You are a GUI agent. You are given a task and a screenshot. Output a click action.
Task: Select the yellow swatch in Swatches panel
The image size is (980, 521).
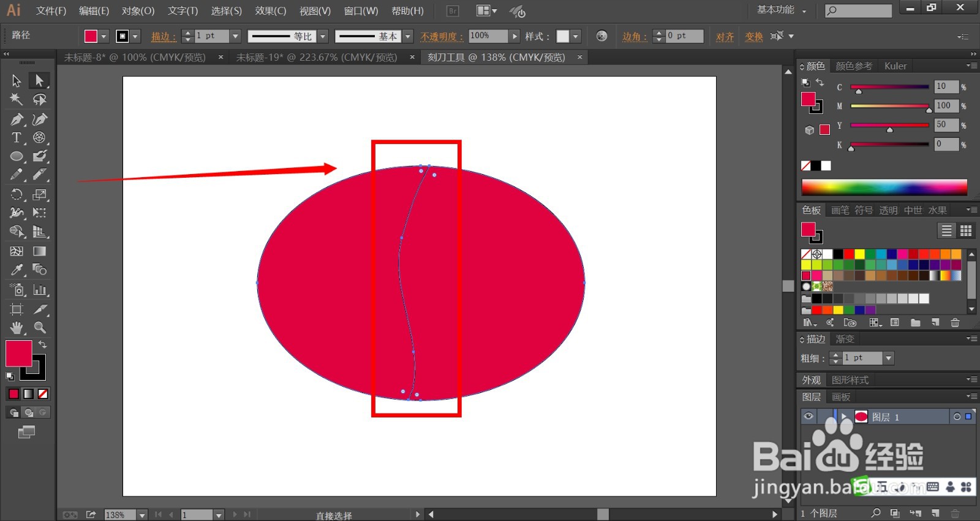[x=859, y=254]
